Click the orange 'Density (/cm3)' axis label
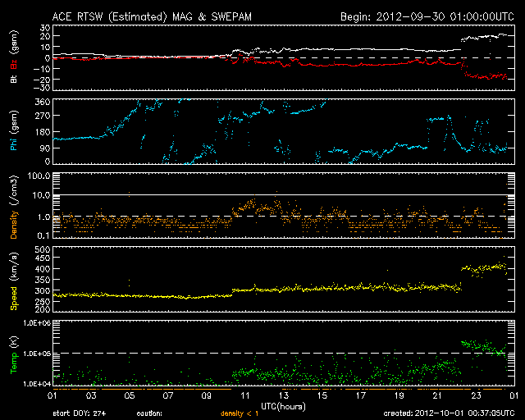 tap(14, 207)
